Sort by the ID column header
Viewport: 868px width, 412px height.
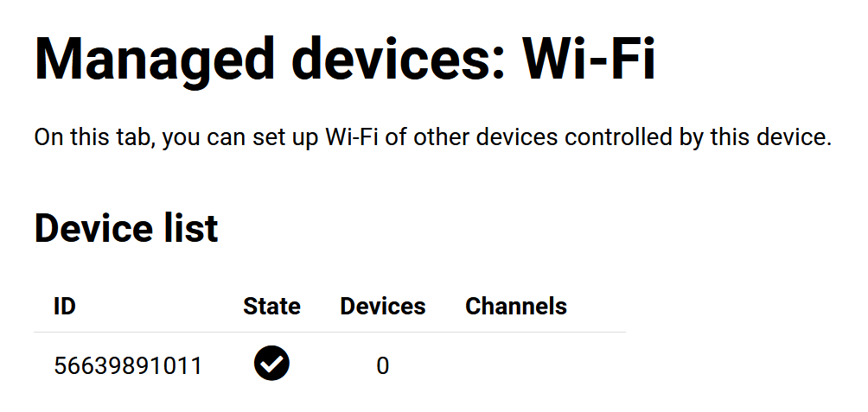[x=65, y=306]
